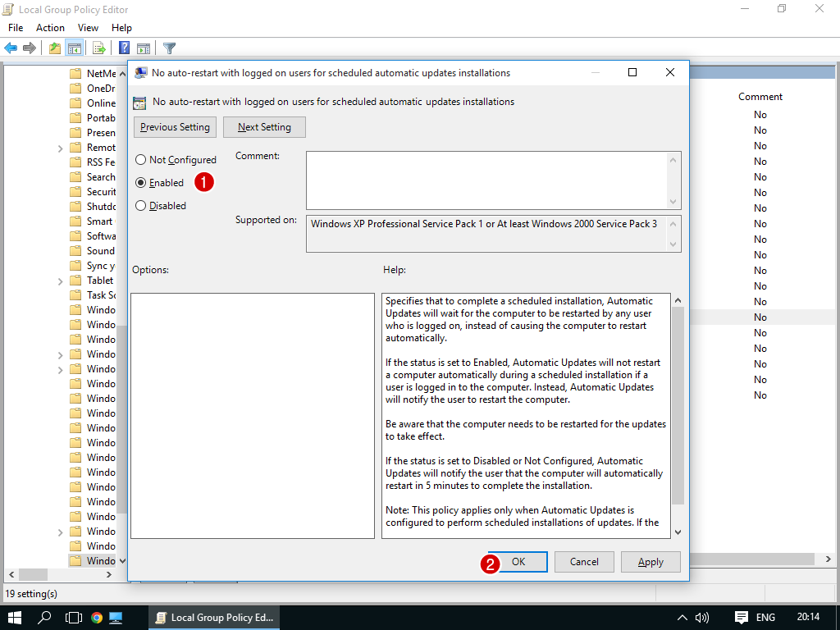Viewport: 840px width, 630px height.
Task: Select the Shutdo folder in tree
Action: point(94,206)
